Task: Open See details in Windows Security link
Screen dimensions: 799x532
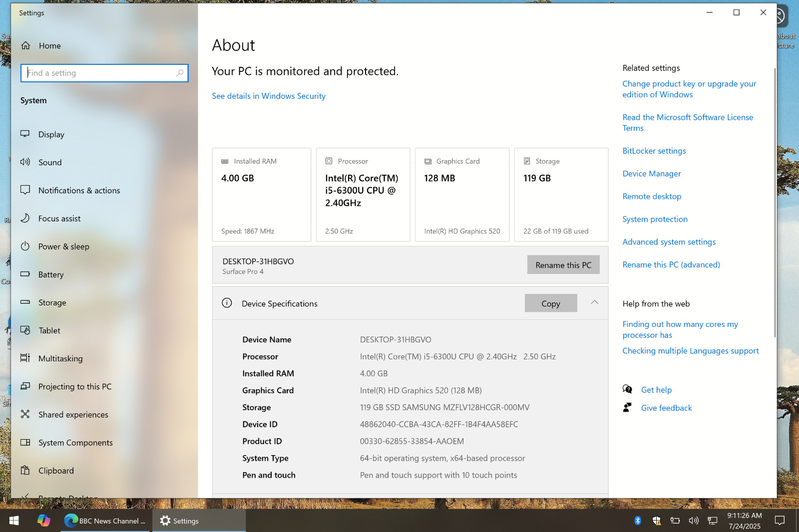Action: tap(269, 96)
